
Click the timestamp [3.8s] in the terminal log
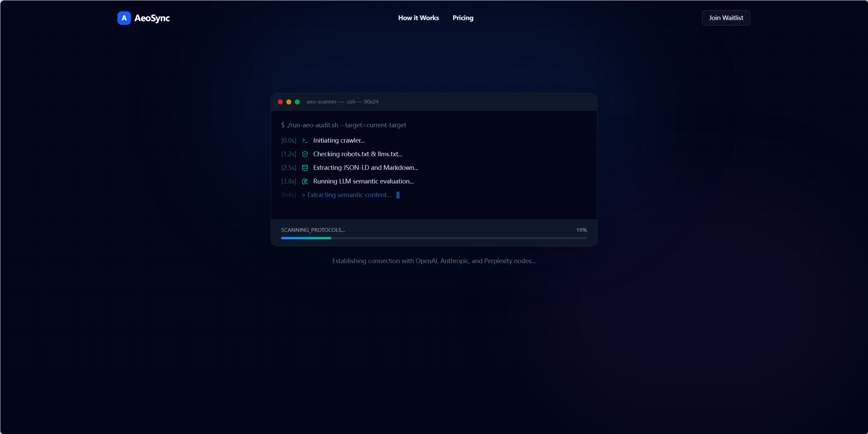point(288,181)
